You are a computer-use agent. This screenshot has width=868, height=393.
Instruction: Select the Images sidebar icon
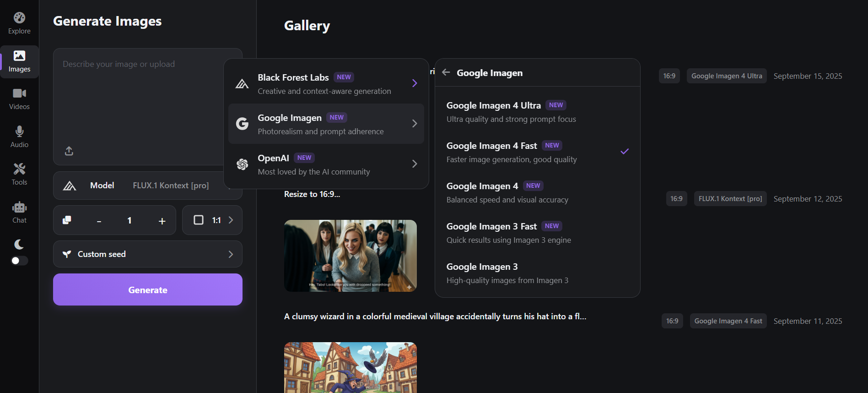pyautogui.click(x=19, y=56)
